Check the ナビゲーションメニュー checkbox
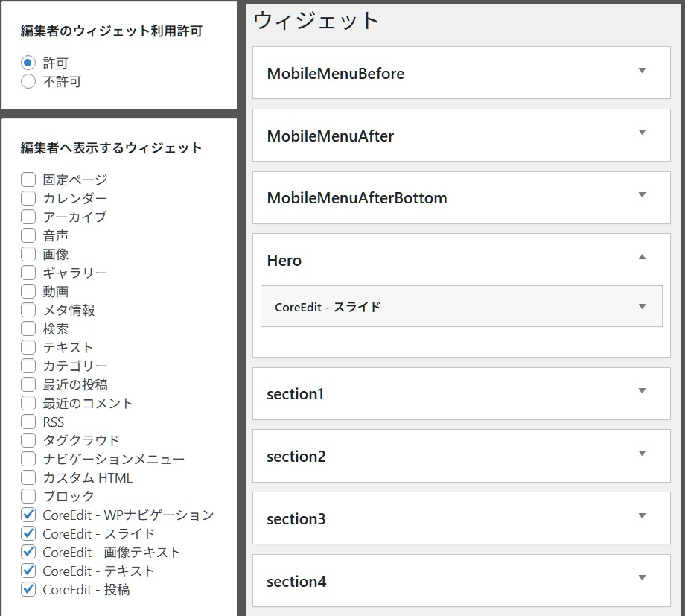Screen dimensions: 685x616 [x=28, y=459]
